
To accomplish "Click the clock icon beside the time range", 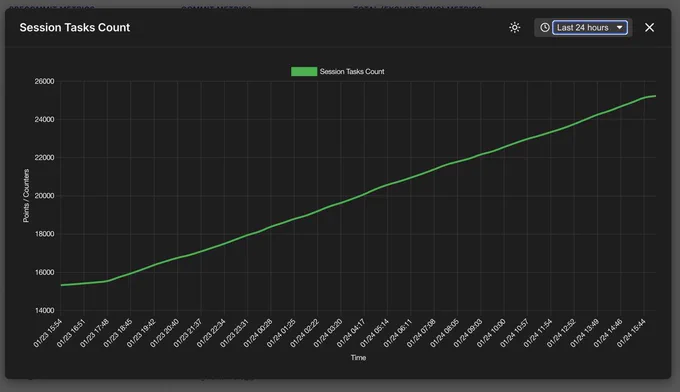I will coord(545,27).
